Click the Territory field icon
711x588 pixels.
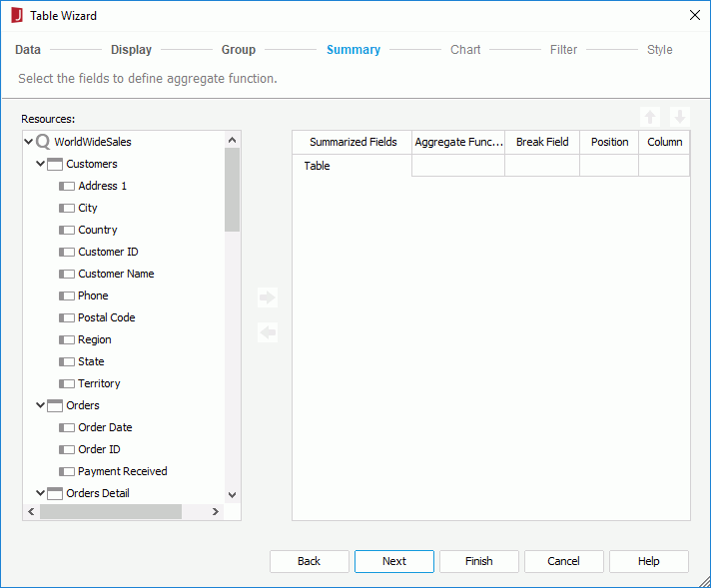pos(67,383)
